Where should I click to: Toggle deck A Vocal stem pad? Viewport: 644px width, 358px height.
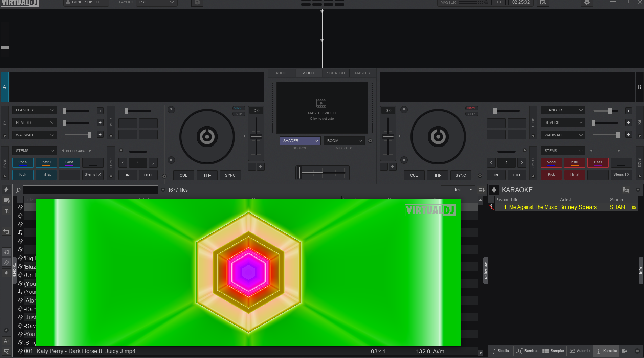23,163
